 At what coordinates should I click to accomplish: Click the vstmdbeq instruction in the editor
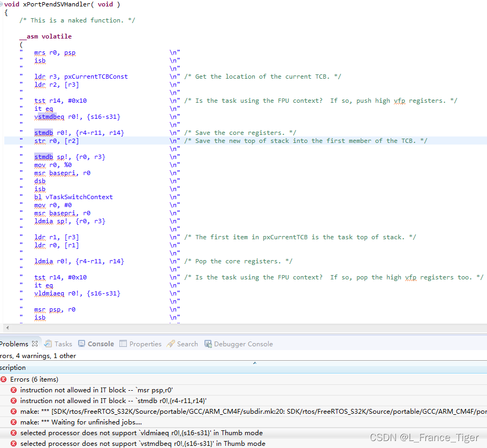(49, 117)
